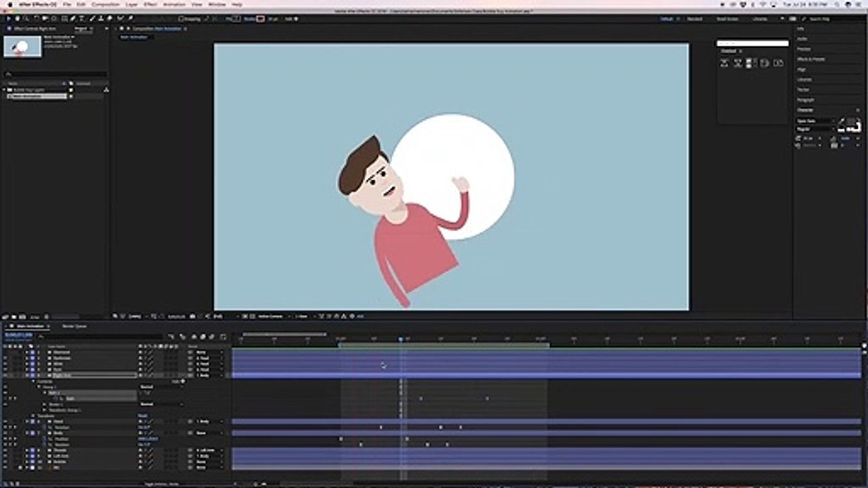The image size is (868, 488).
Task: Click the toolbar Fill color swatch
Action: tap(237, 19)
